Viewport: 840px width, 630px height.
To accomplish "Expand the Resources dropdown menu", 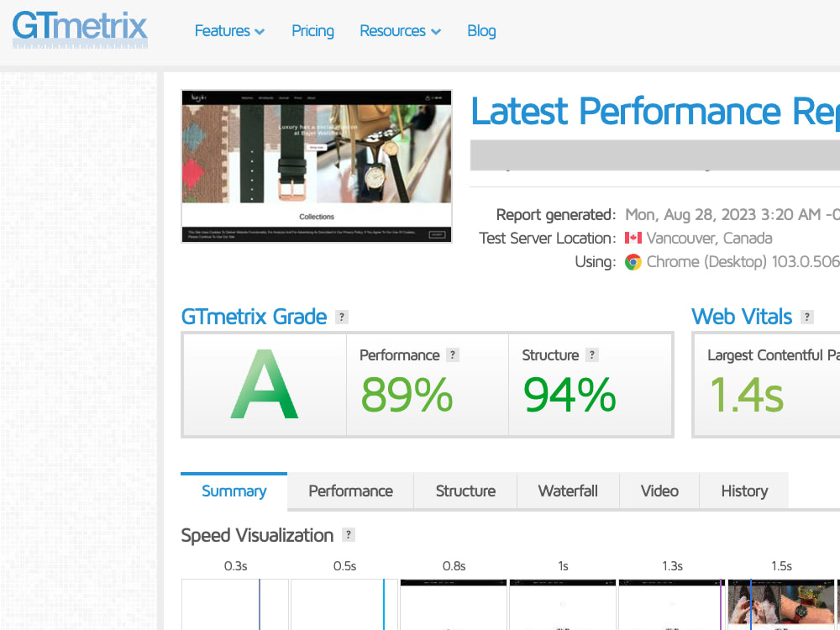I will (400, 31).
